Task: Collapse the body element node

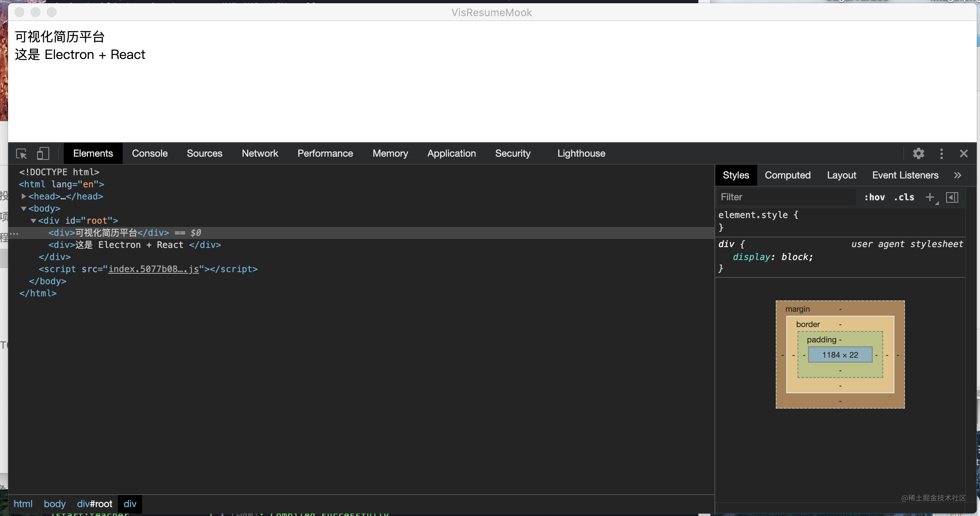Action: point(24,208)
